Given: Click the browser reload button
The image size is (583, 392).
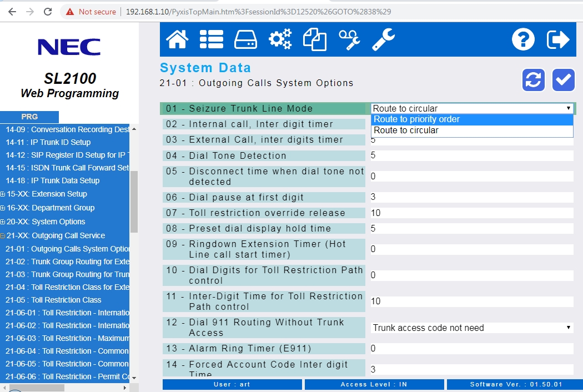Looking at the screenshot, I should [48, 12].
